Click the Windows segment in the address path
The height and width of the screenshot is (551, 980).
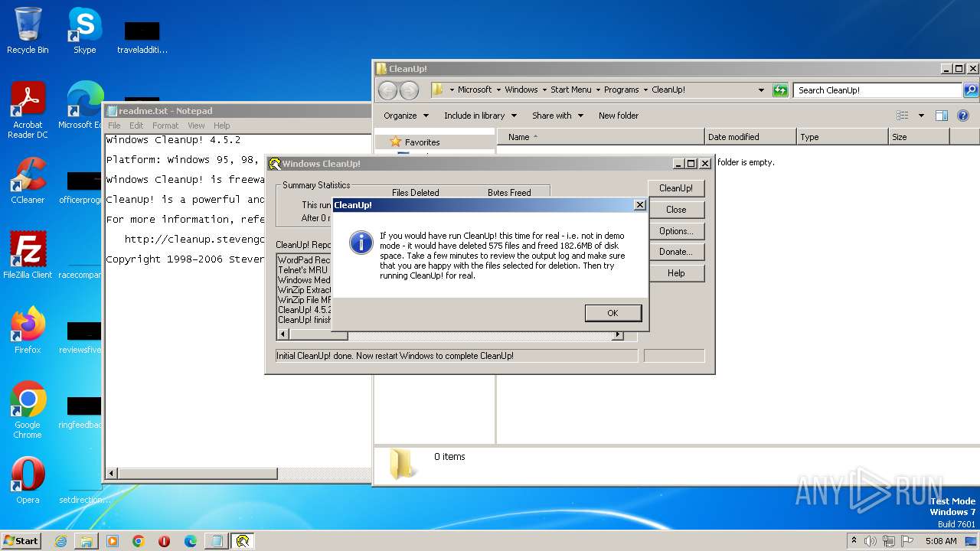pos(521,90)
